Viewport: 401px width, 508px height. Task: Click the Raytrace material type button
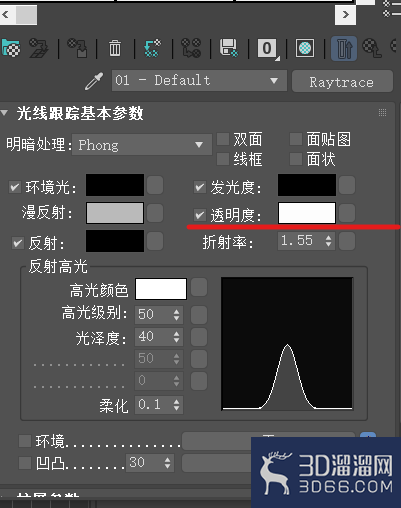[x=342, y=81]
